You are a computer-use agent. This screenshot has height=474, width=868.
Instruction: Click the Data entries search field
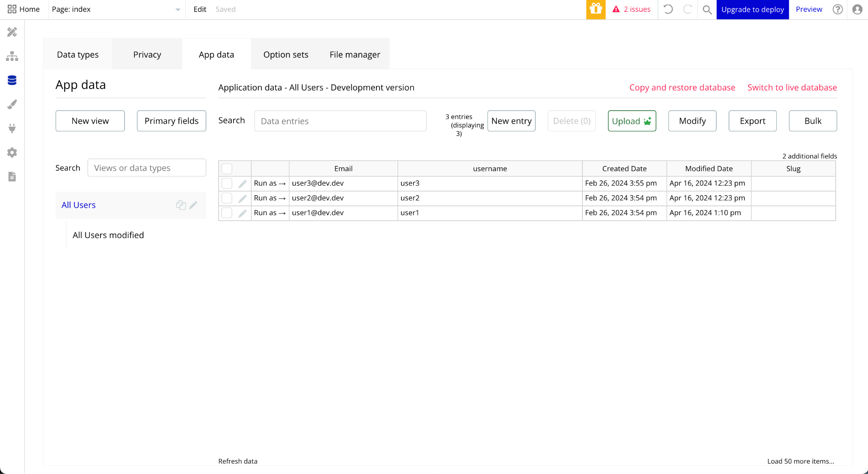pos(340,121)
